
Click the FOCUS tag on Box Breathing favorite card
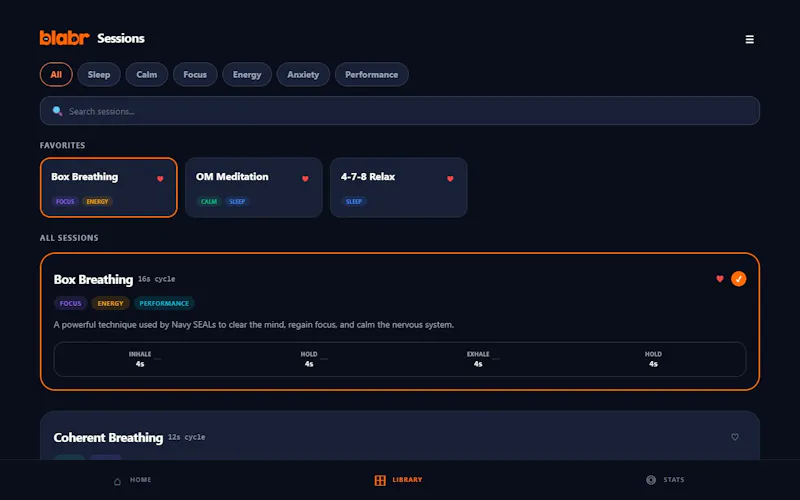pyautogui.click(x=65, y=202)
